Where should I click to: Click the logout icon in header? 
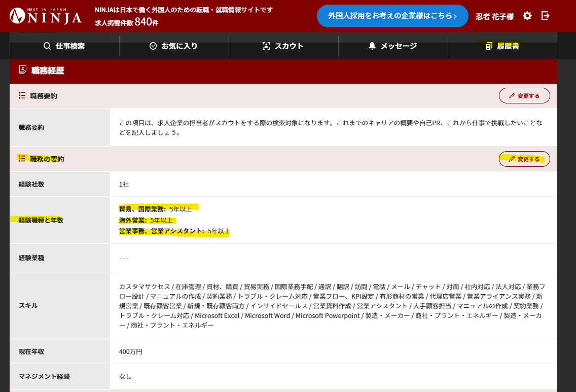tap(546, 16)
